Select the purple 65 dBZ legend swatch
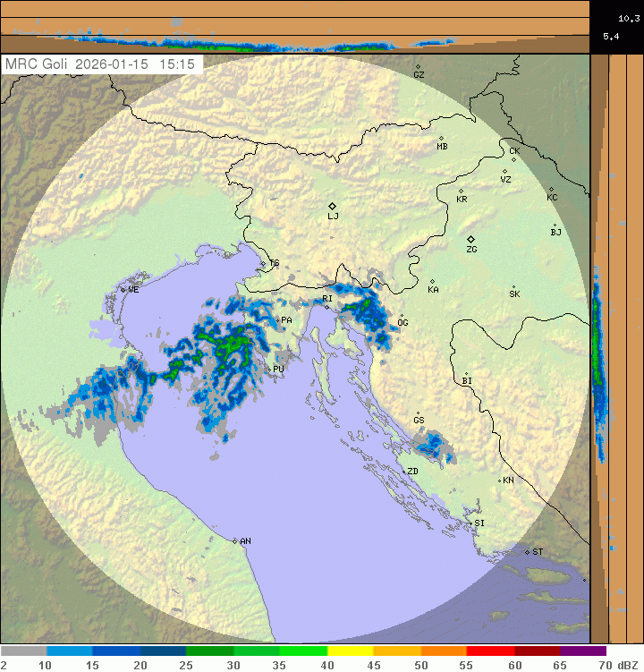 (582, 651)
